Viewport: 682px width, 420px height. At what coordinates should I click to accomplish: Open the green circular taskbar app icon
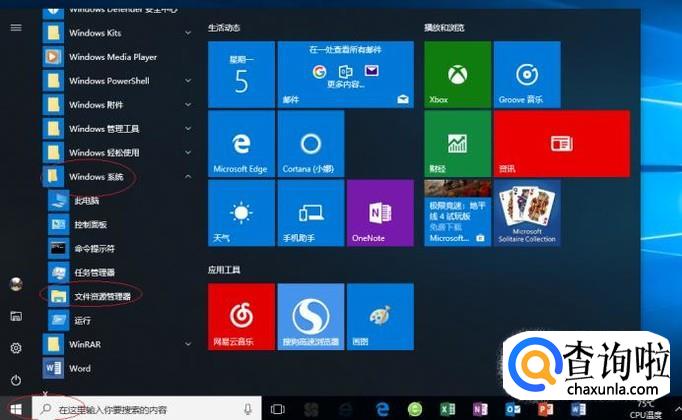point(415,409)
